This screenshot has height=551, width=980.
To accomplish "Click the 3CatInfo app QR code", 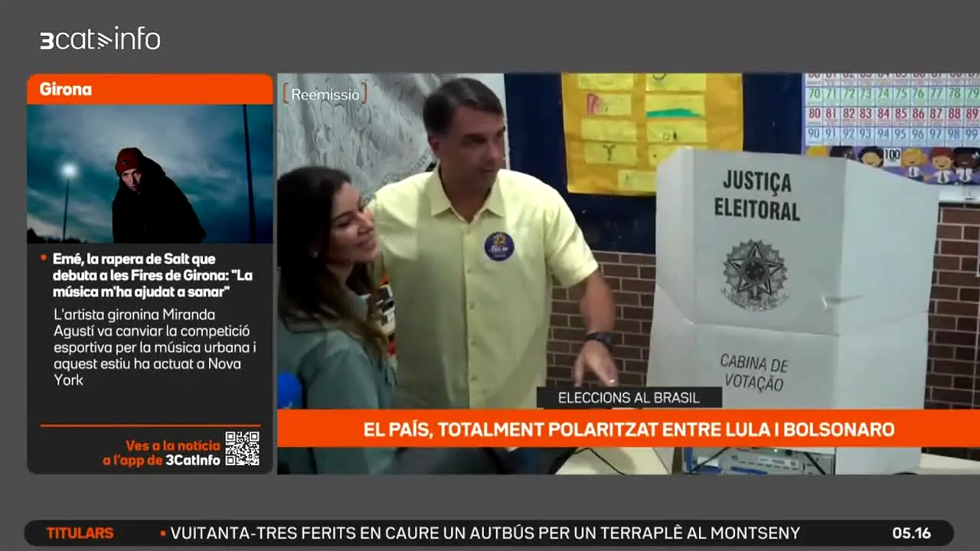I will [x=242, y=449].
